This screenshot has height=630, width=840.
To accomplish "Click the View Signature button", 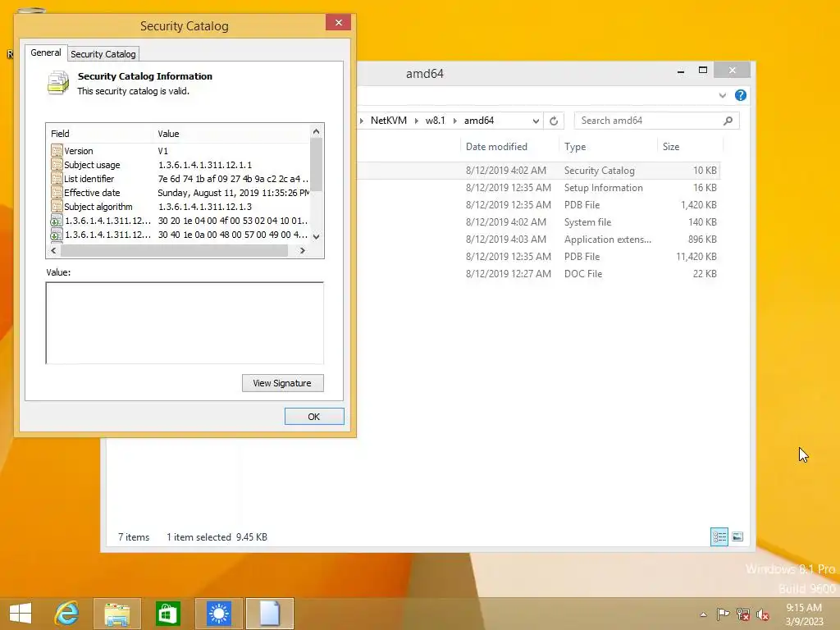I will (x=282, y=383).
